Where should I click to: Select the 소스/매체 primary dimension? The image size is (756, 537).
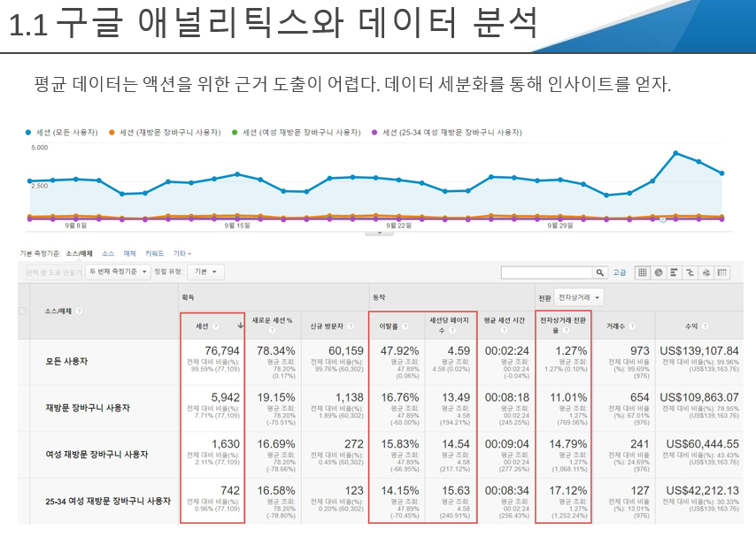click(x=79, y=254)
